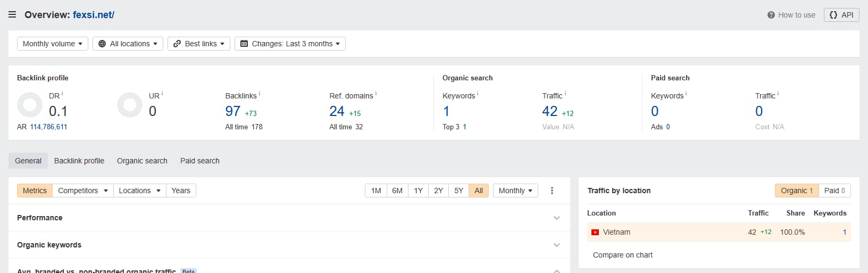Image resolution: width=868 pixels, height=273 pixels.
Task: Open the Competitors dropdown
Action: pos(83,191)
